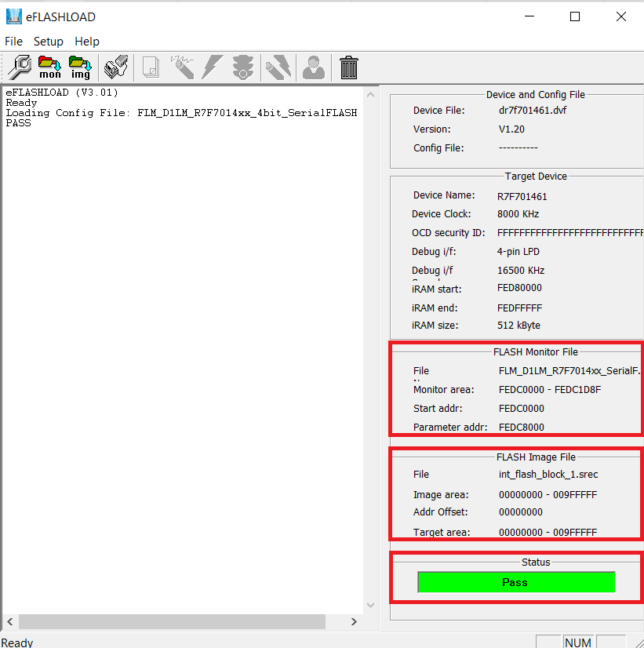This screenshot has height=648, width=644.
Task: Click the 'eFLASHLOAD (V3.01)' log line
Action: pyautogui.click(x=62, y=93)
